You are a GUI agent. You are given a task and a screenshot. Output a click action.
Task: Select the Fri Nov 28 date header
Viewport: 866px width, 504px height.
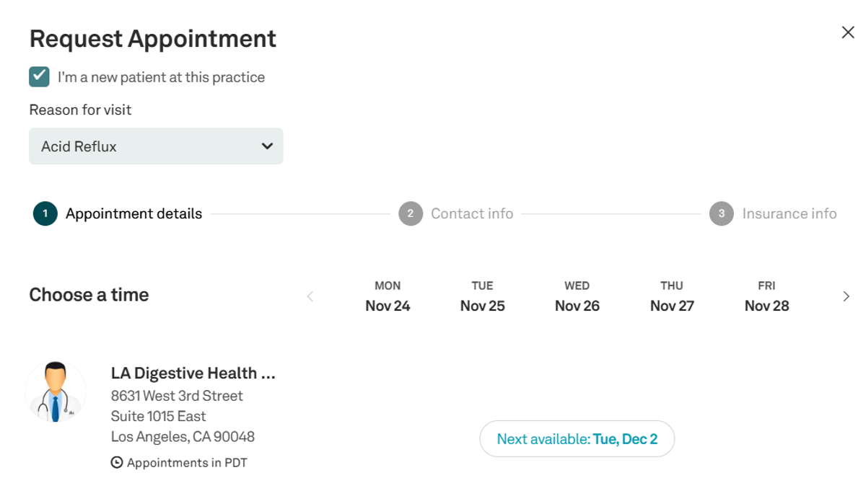click(x=766, y=296)
